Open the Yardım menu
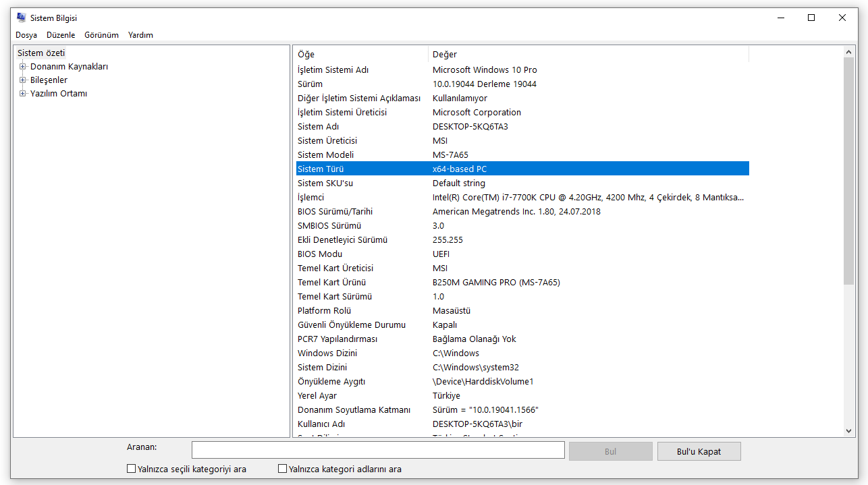This screenshot has height=485, width=868. [x=140, y=35]
